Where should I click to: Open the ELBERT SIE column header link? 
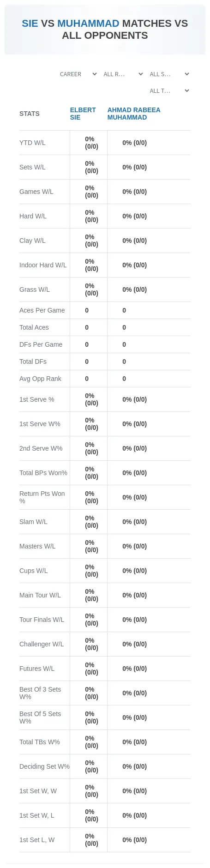(83, 114)
